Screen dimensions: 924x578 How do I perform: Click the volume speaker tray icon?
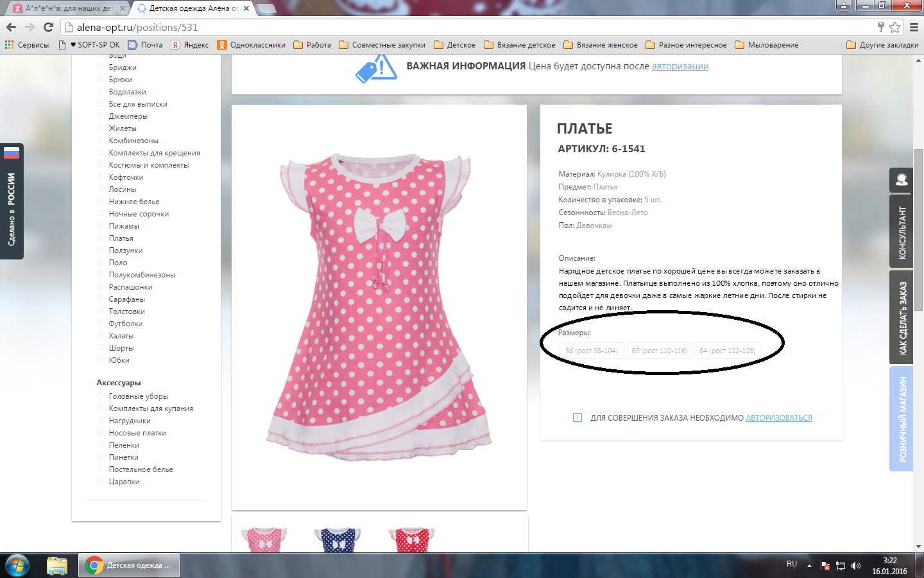coord(855,566)
